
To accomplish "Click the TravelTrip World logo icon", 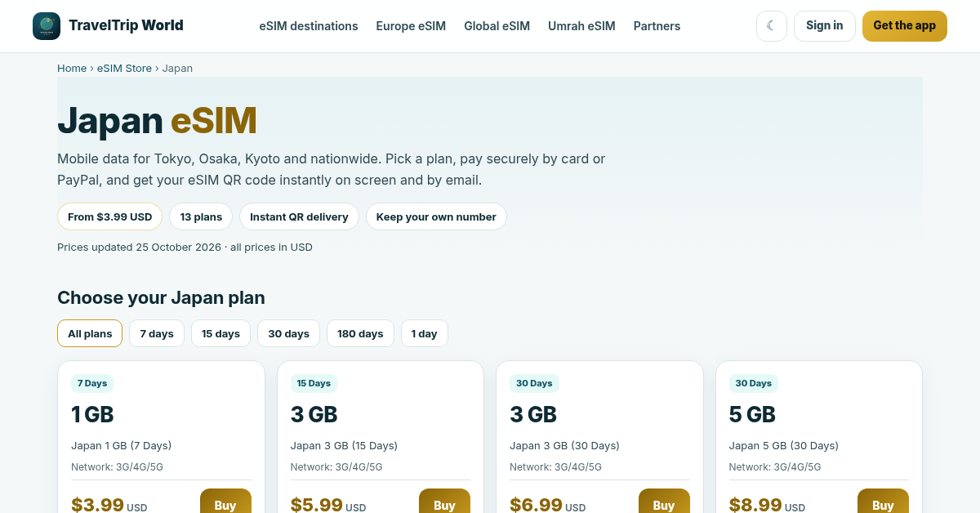I will 47,26.
